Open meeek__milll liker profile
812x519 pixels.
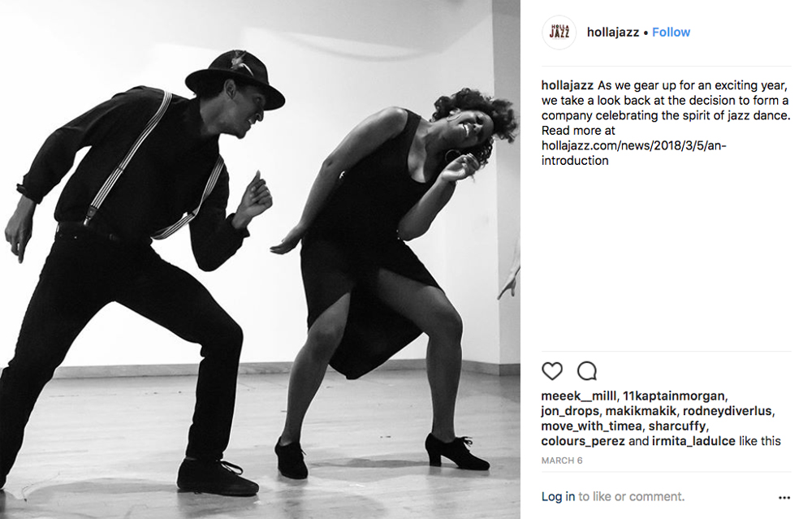coord(578,396)
